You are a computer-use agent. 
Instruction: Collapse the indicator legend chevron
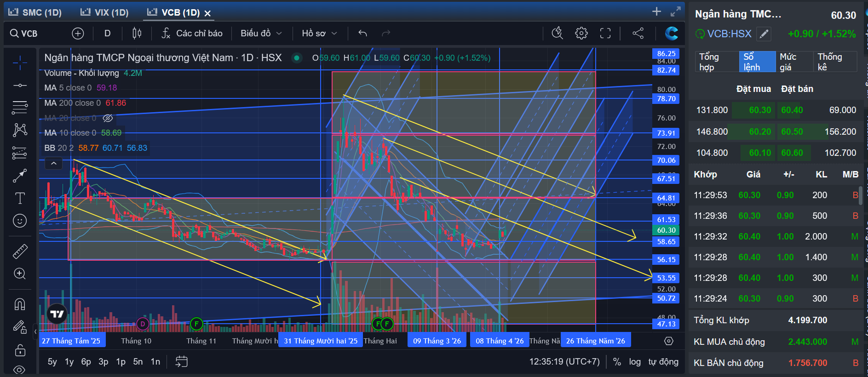(x=53, y=163)
